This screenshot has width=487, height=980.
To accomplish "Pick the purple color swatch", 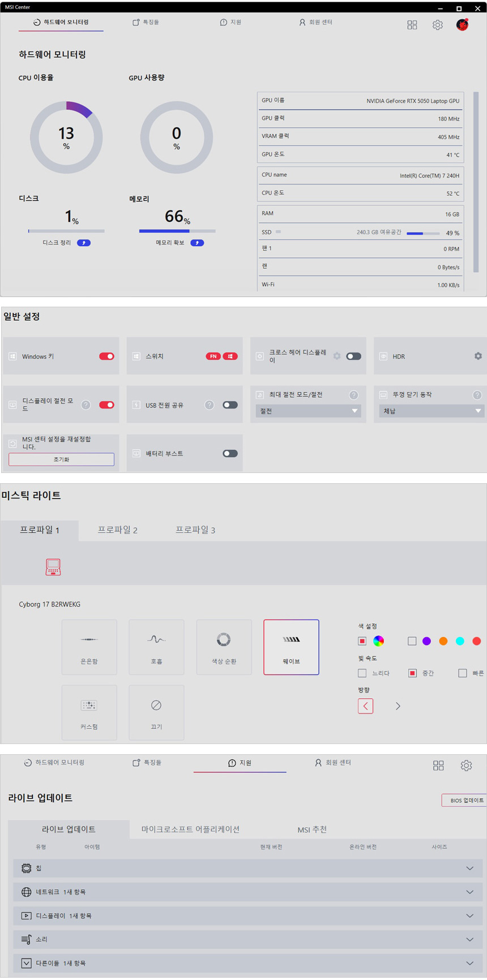I will pos(426,641).
